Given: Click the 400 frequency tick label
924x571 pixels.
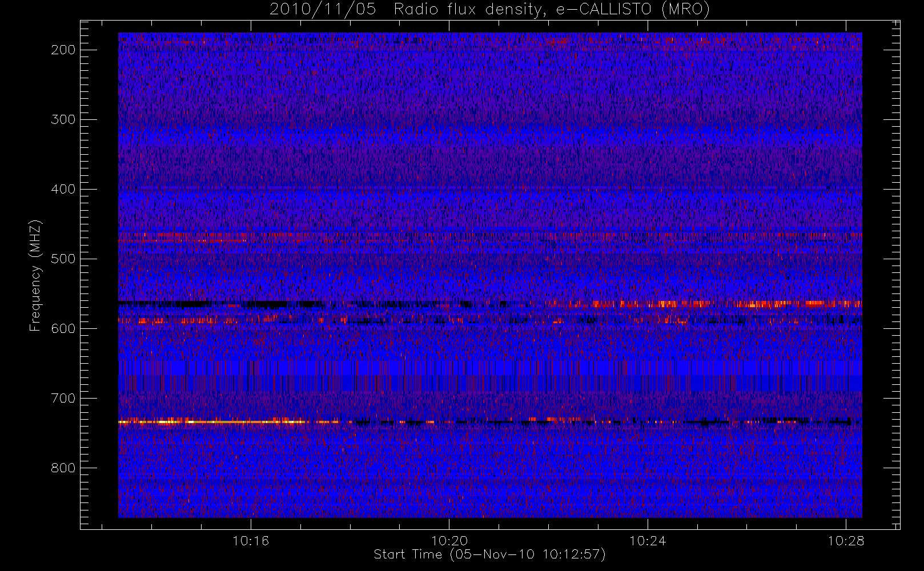Looking at the screenshot, I should 63,189.
